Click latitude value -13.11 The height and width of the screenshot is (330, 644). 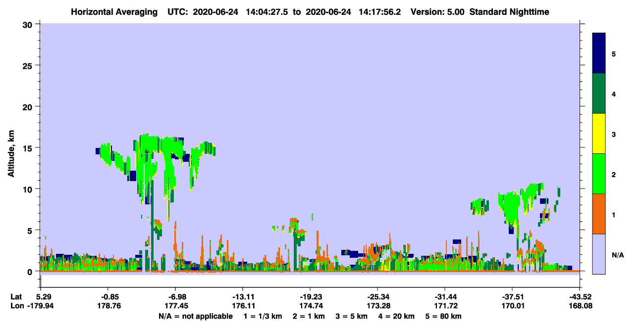point(242,297)
